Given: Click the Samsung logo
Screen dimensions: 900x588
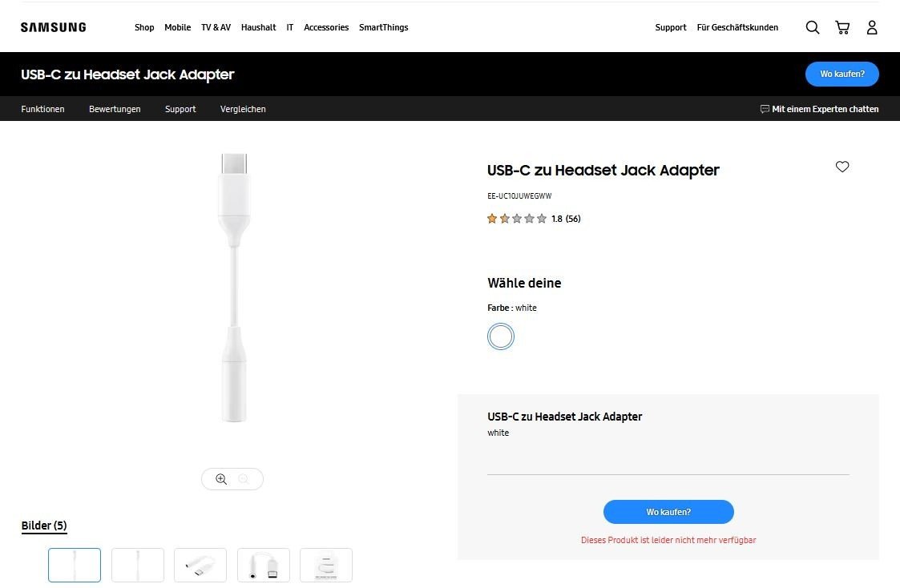Looking at the screenshot, I should (x=54, y=27).
